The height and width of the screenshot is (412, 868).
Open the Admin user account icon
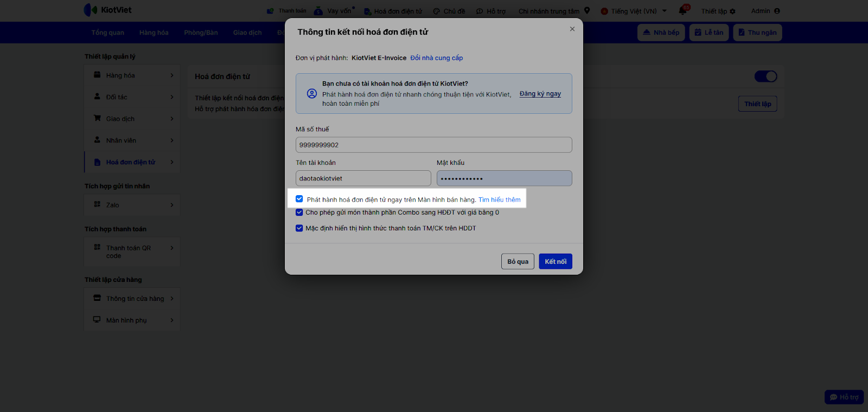pyautogui.click(x=777, y=11)
